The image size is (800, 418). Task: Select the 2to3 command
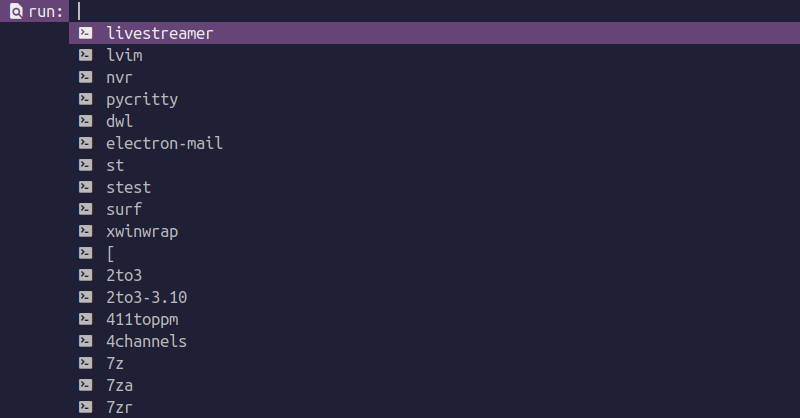click(434, 275)
